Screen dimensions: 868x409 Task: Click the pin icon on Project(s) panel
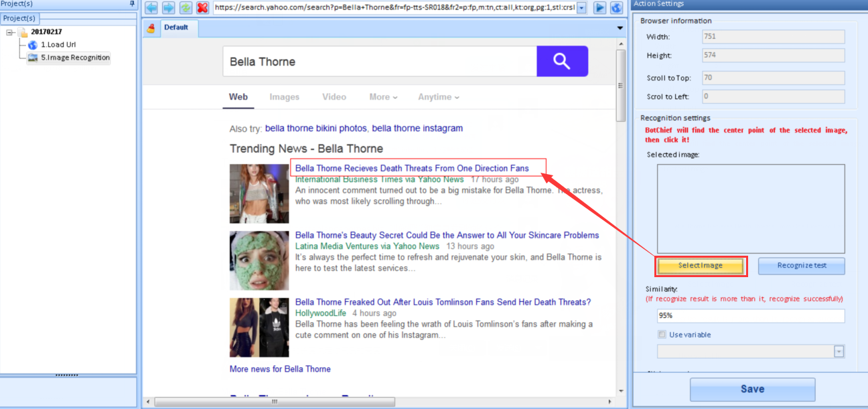click(x=132, y=4)
